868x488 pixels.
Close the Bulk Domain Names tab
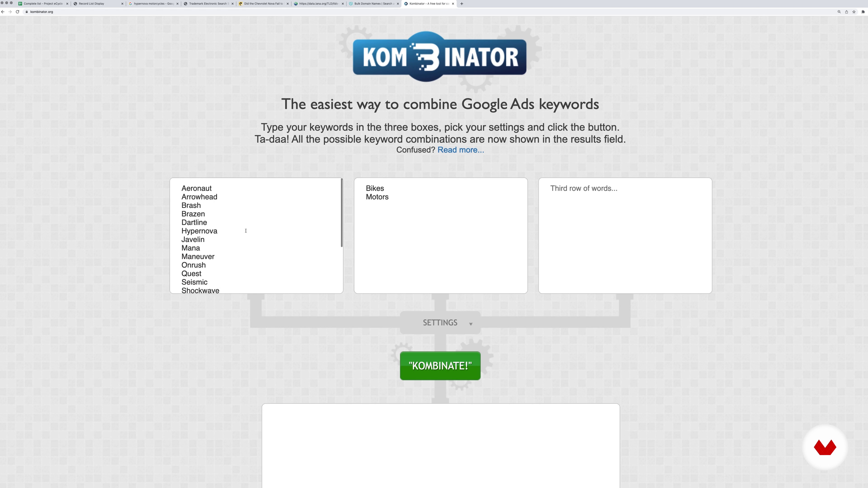pos(398,4)
